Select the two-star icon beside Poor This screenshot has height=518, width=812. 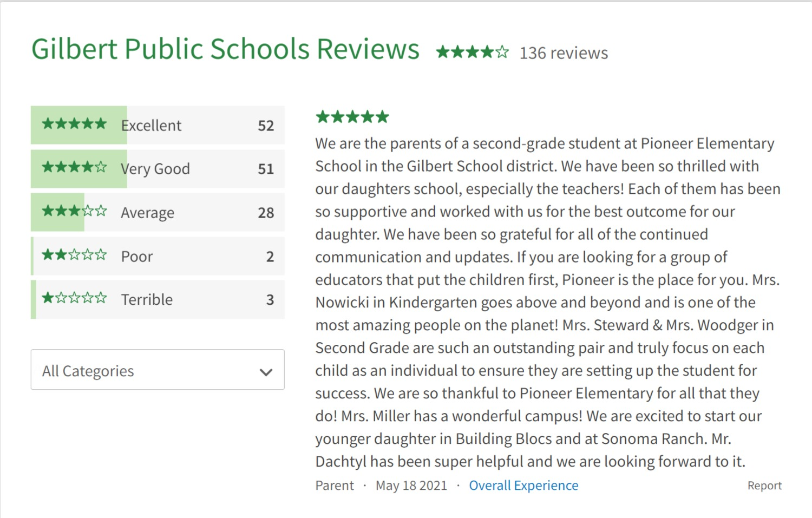click(x=73, y=254)
